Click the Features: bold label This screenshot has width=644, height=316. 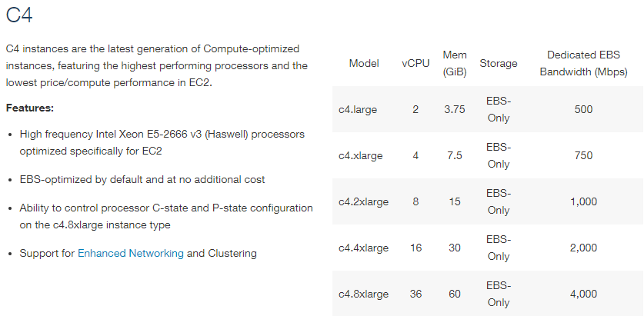click(x=30, y=108)
